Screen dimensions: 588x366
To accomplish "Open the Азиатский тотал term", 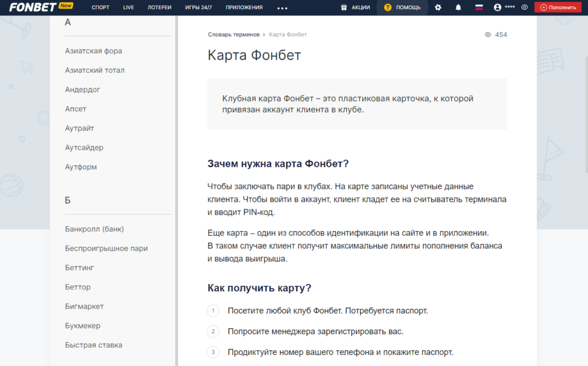I will pyautogui.click(x=95, y=71).
